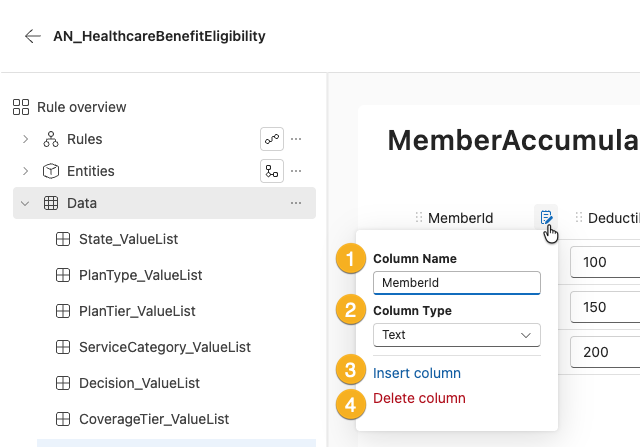Open Rule overview
640x447 pixels.
pos(82,107)
